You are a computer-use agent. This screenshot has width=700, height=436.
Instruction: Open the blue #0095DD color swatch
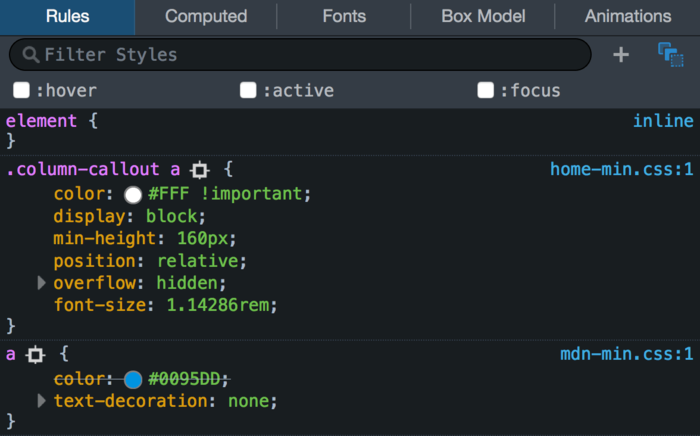(133, 380)
